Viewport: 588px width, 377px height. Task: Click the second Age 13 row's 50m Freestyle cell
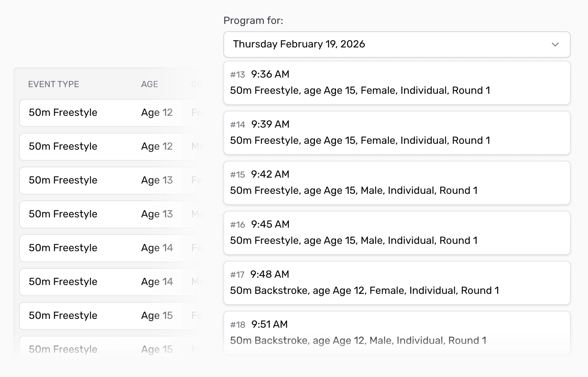pyautogui.click(x=63, y=214)
